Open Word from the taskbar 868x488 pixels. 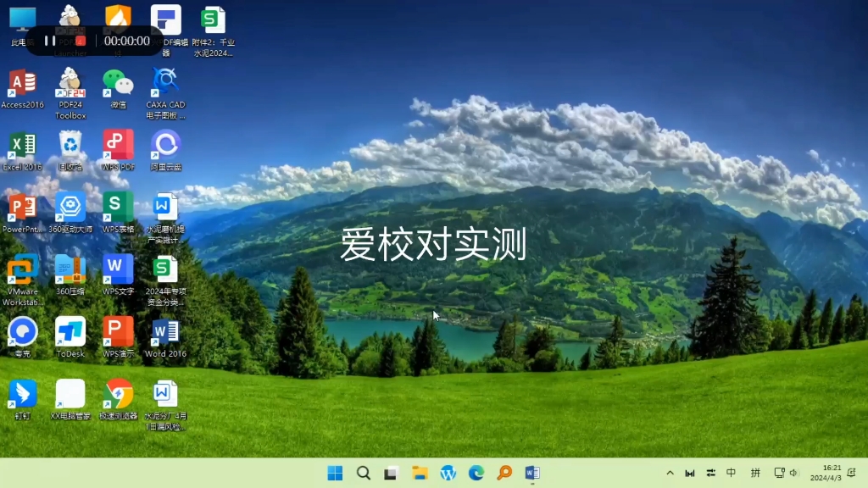click(531, 473)
